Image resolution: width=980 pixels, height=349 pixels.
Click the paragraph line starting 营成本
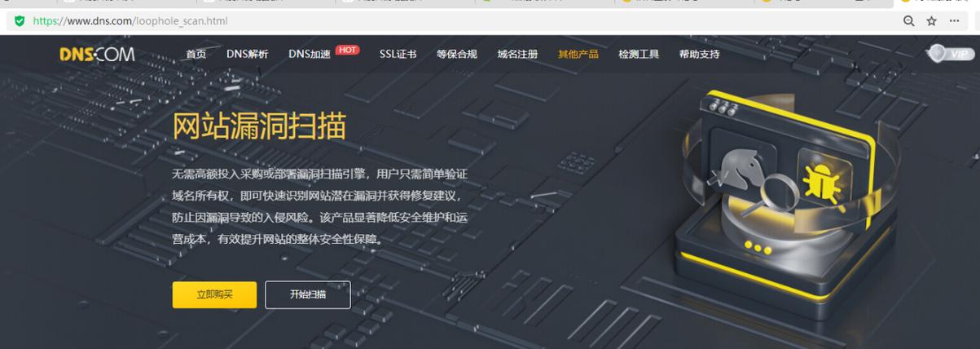tap(277, 240)
